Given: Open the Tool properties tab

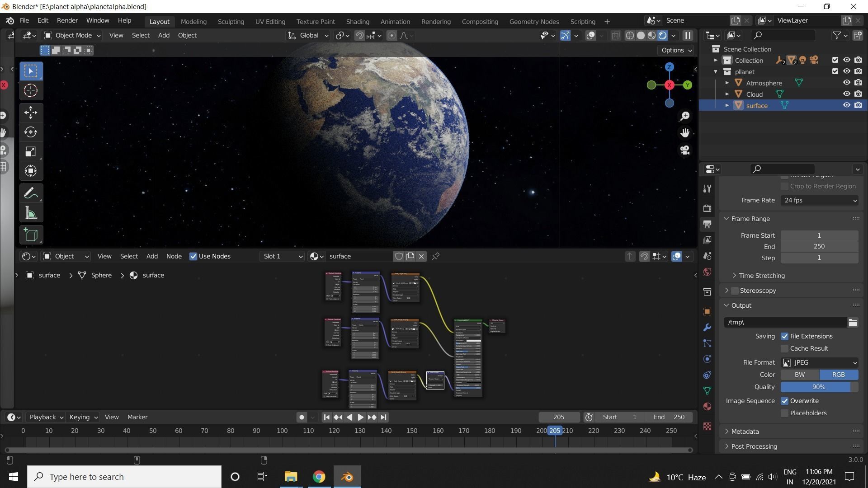Looking at the screenshot, I should pyautogui.click(x=708, y=189).
